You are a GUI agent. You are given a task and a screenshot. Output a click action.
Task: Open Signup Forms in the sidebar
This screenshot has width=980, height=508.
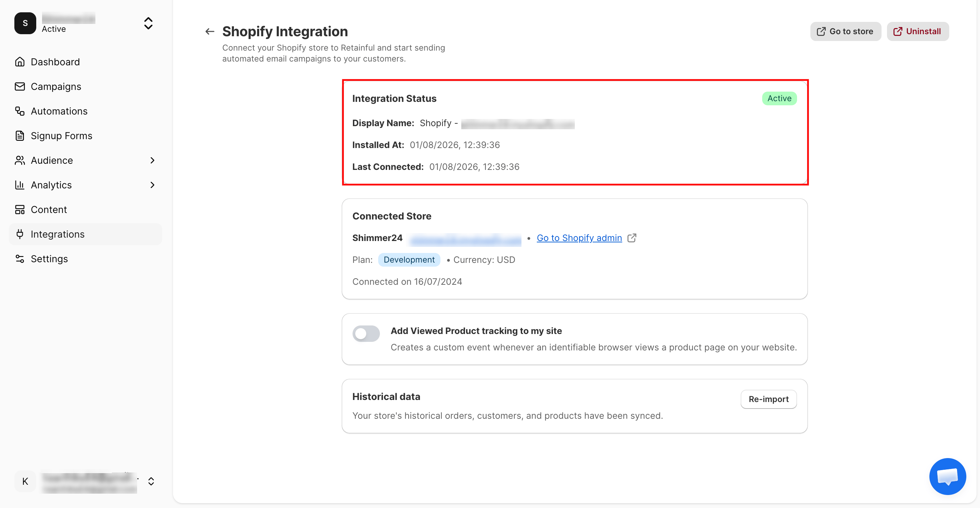tap(85, 136)
